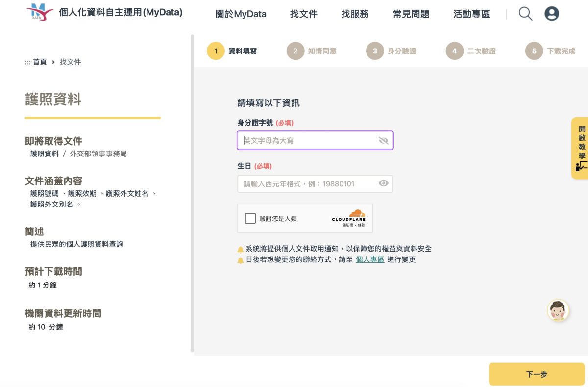Open the chatbot assistant avatar
This screenshot has width=588, height=387.
coord(558,310)
